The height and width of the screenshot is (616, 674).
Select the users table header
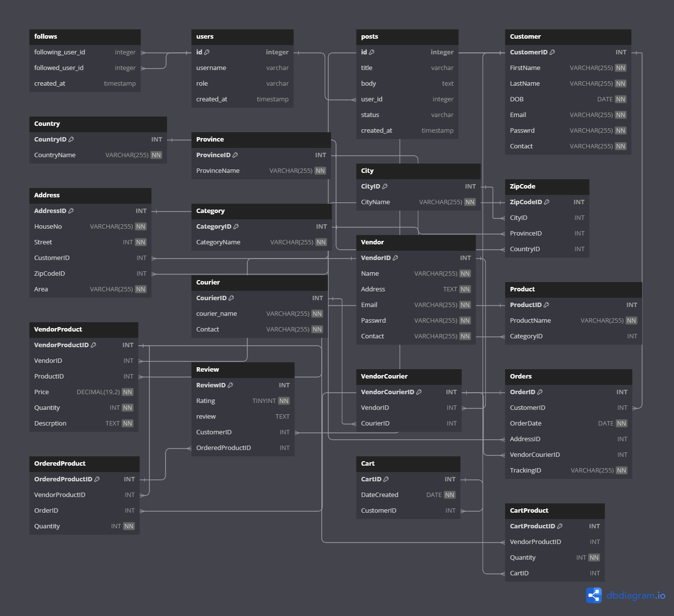242,37
